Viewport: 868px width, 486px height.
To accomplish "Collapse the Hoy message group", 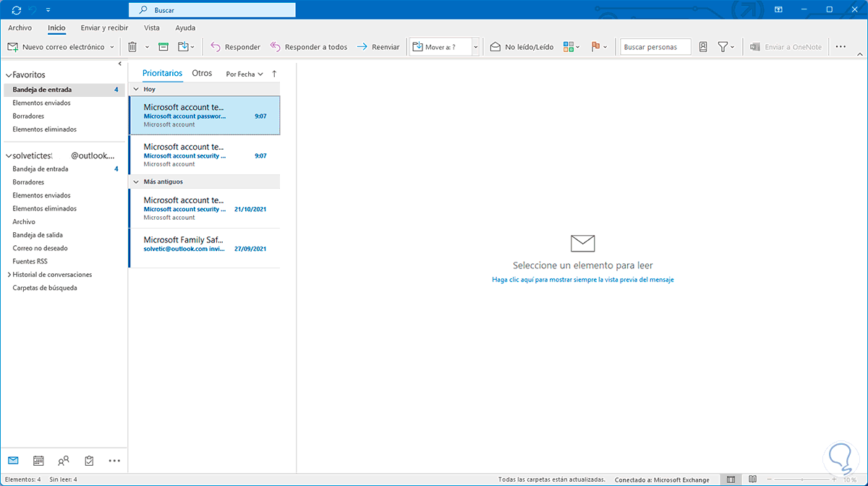I will 136,89.
